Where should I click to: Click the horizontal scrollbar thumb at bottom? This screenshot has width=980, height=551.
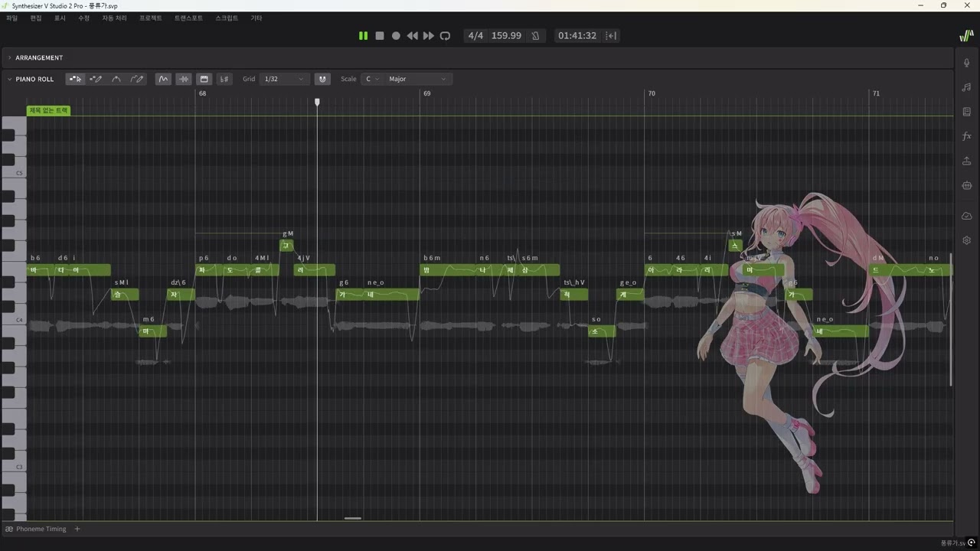point(353,518)
